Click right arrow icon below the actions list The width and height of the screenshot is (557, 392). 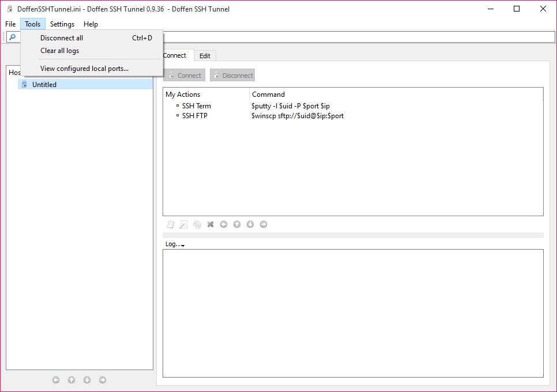point(264,224)
